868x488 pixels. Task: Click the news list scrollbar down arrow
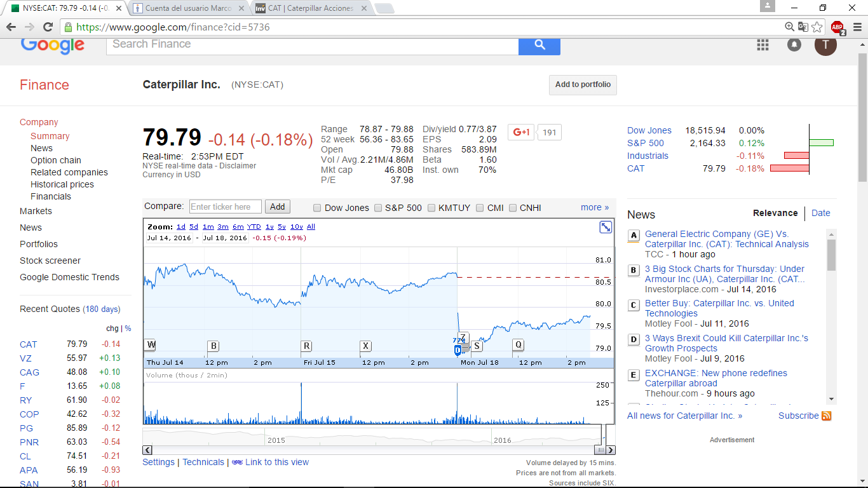pos(832,398)
